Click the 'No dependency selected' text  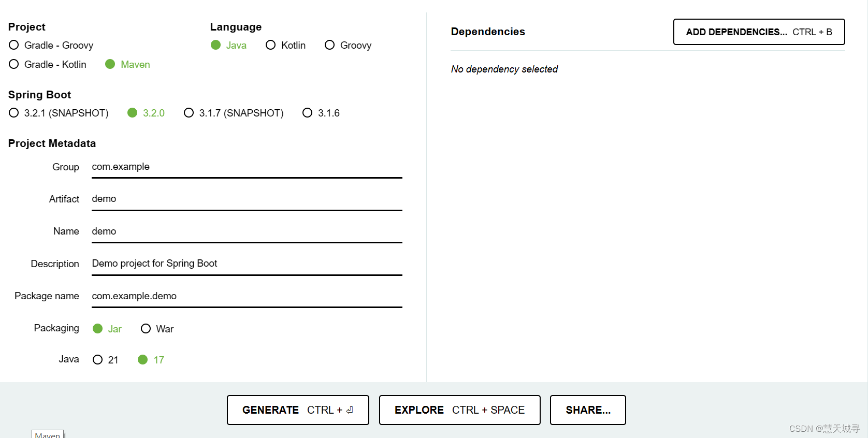tap(504, 69)
